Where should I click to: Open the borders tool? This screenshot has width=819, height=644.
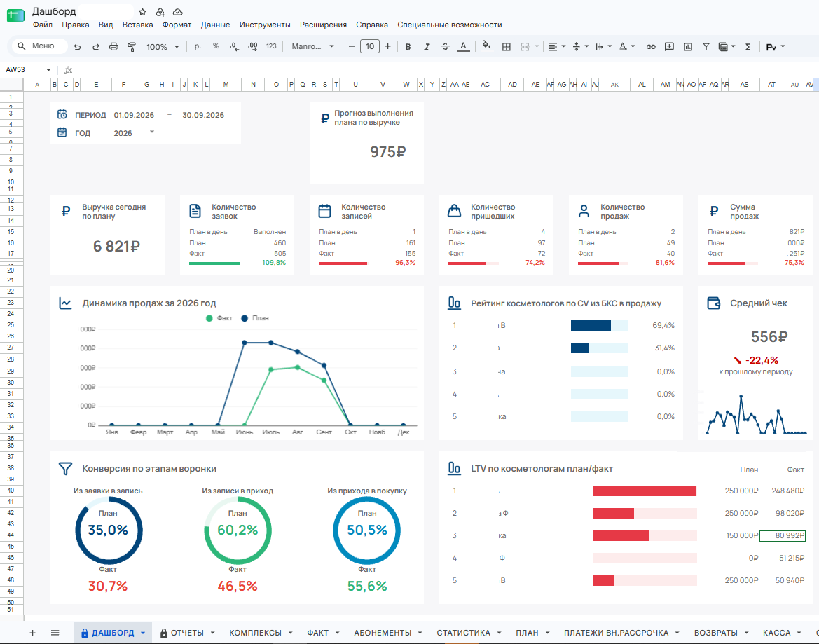tap(506, 46)
